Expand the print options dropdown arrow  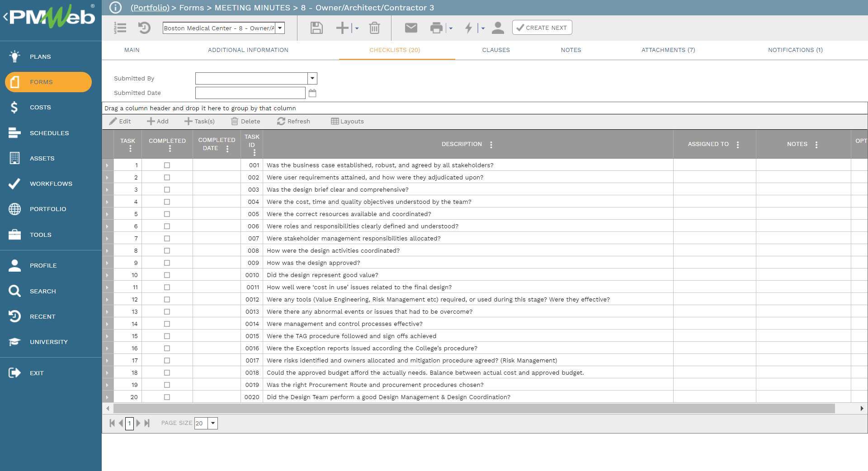(451, 28)
